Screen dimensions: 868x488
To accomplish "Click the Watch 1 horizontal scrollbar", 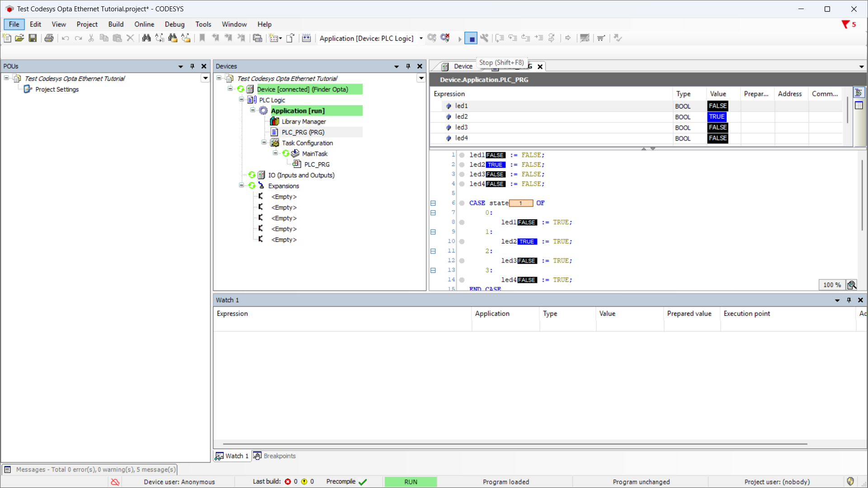I will pyautogui.click(x=515, y=444).
